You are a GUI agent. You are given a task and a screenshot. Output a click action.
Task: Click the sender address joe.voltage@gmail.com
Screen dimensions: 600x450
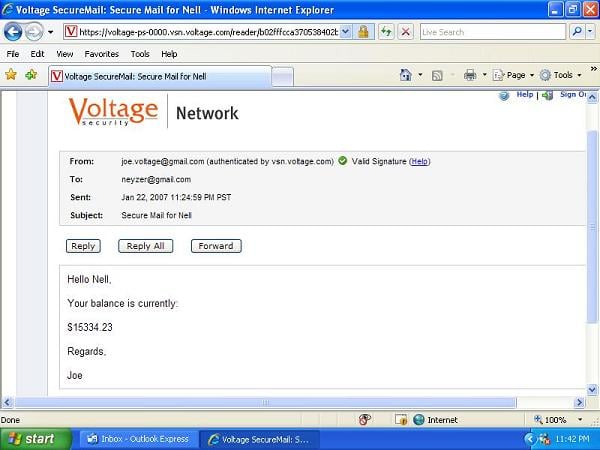(x=163, y=161)
